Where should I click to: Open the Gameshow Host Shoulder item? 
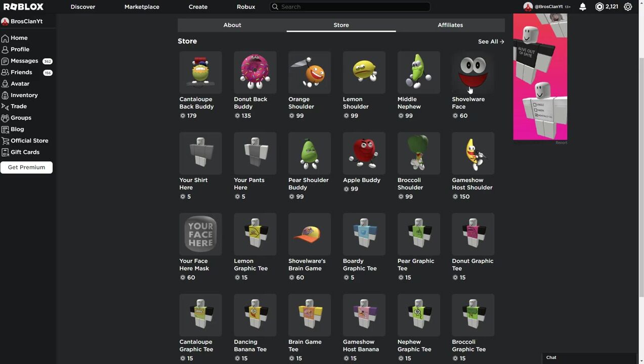pos(473,153)
